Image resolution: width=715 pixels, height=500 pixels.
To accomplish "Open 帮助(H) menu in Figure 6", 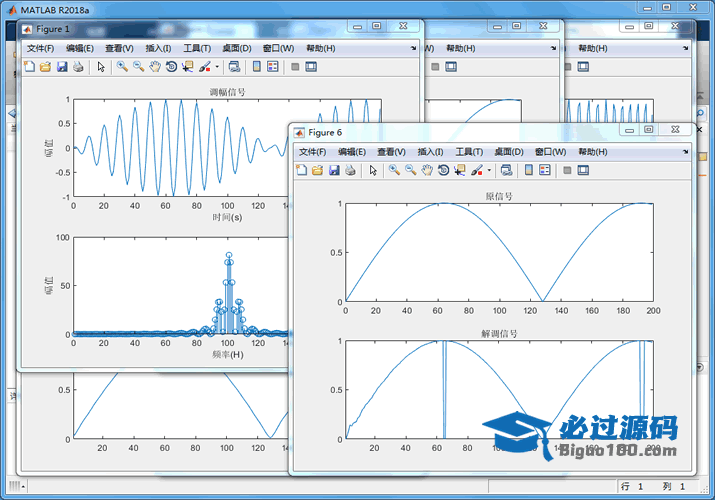I will (593, 152).
